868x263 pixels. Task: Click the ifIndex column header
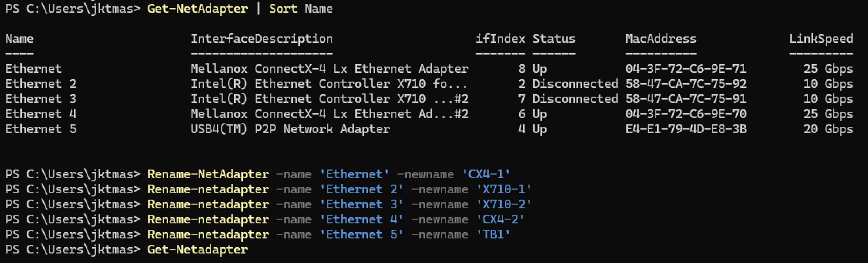click(500, 39)
